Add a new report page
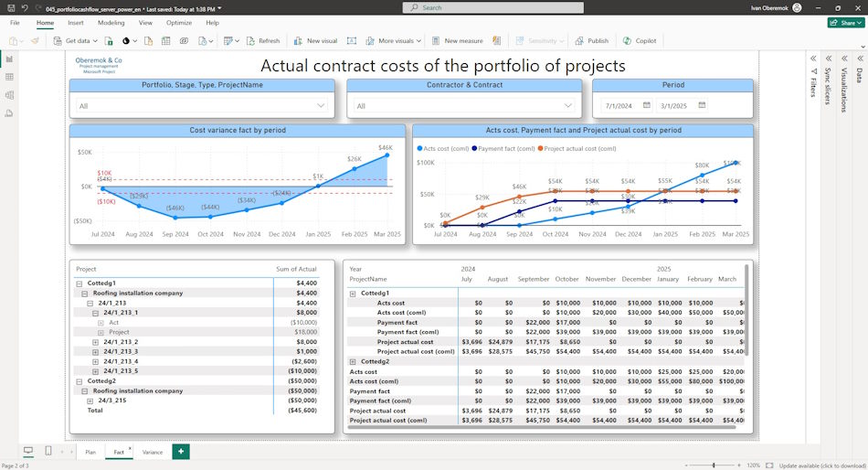 [x=181, y=452]
